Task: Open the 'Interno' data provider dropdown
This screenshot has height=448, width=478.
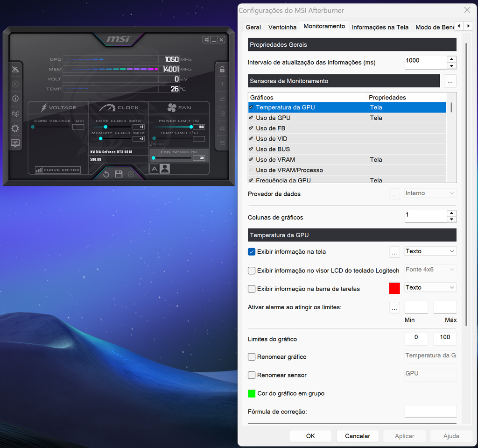Action: pos(430,193)
